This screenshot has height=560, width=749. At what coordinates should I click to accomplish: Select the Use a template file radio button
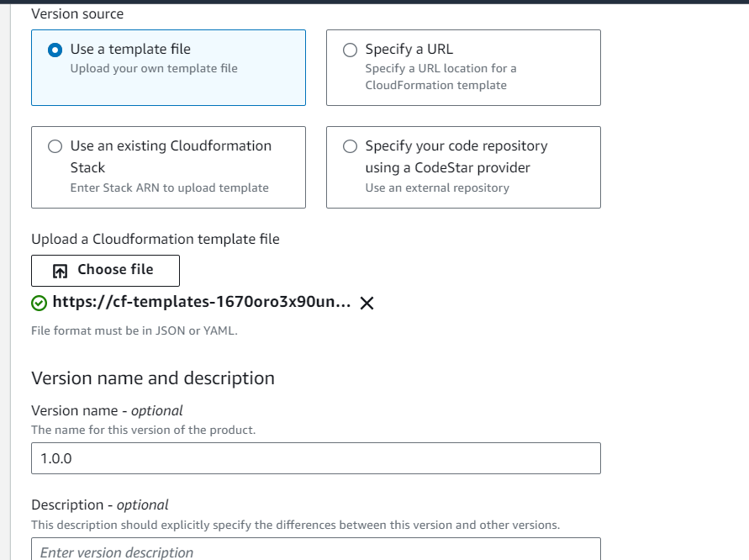click(x=55, y=48)
